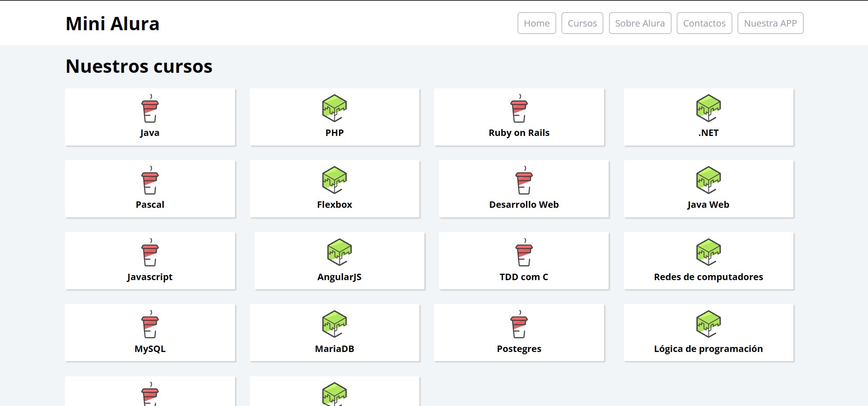
Task: Click the cup icon above Pascal
Action: click(150, 180)
